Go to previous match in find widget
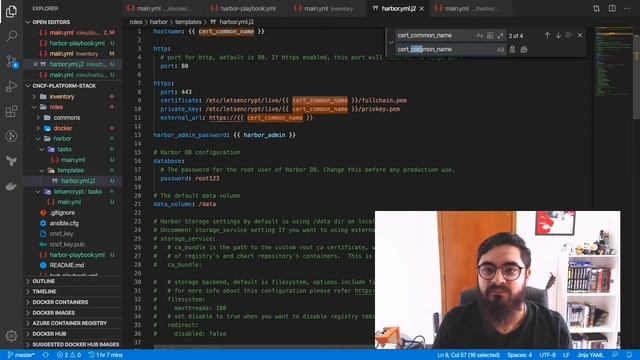 click(547, 36)
